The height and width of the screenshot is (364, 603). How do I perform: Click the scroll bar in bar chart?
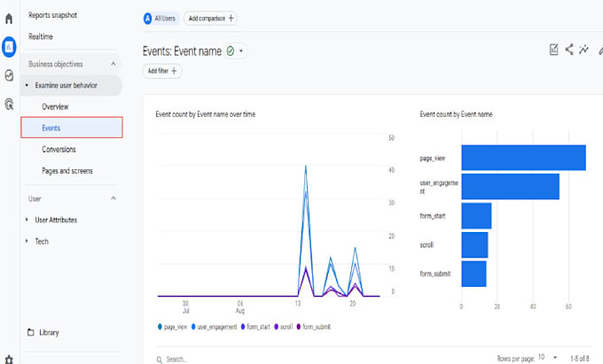(474, 245)
